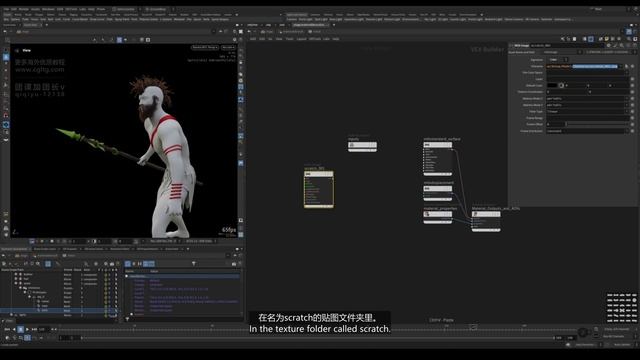
Task: Select the Torus shelf tool
Action: 34,19
